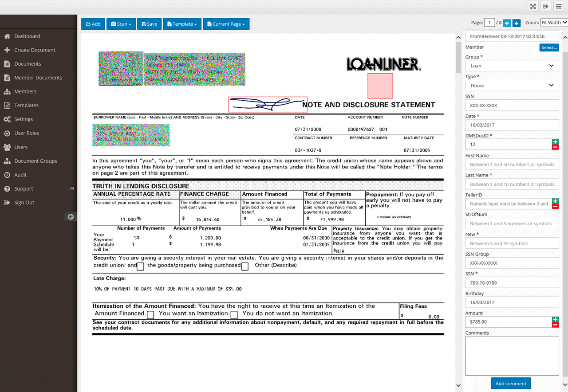
Task: Click the Add comment button
Action: click(x=511, y=384)
